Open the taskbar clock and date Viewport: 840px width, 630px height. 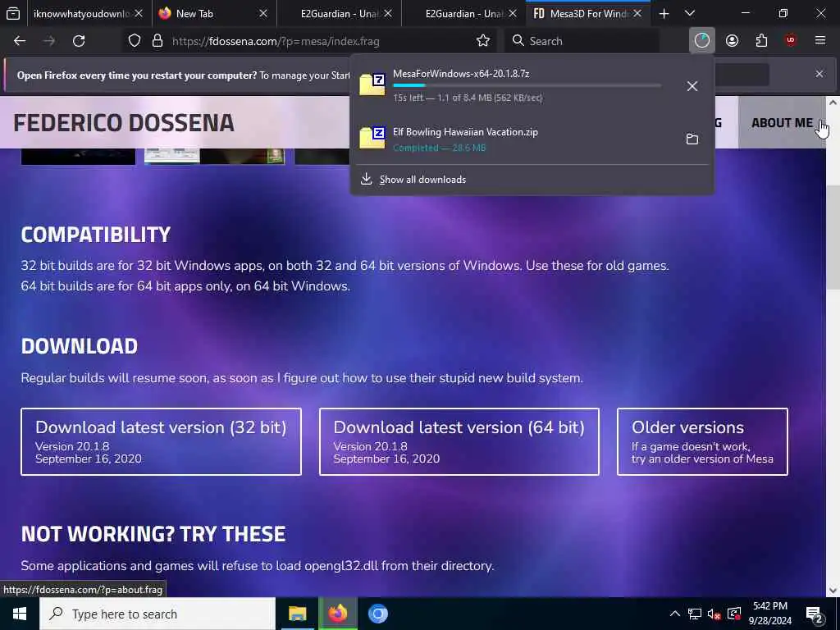[x=769, y=614]
